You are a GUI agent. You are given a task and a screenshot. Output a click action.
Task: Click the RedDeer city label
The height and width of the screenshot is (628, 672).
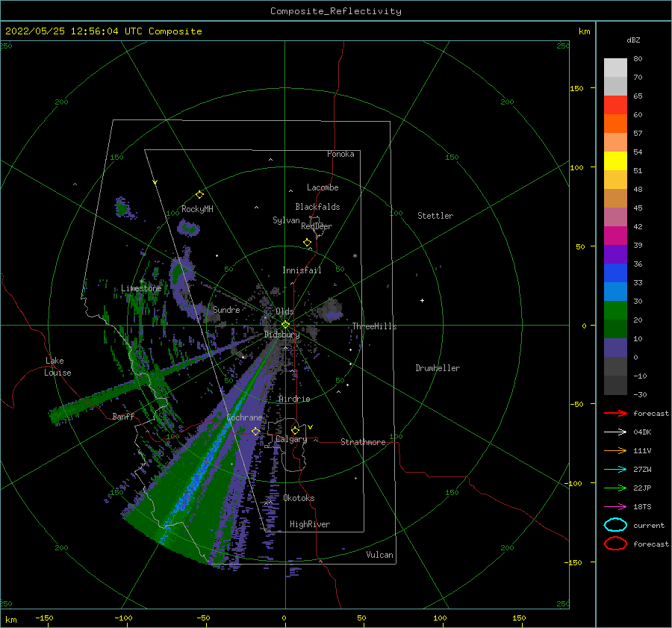pos(317,226)
